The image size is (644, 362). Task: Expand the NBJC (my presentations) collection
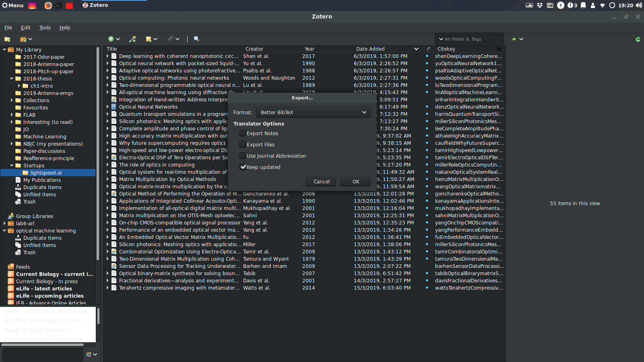pos(12,144)
